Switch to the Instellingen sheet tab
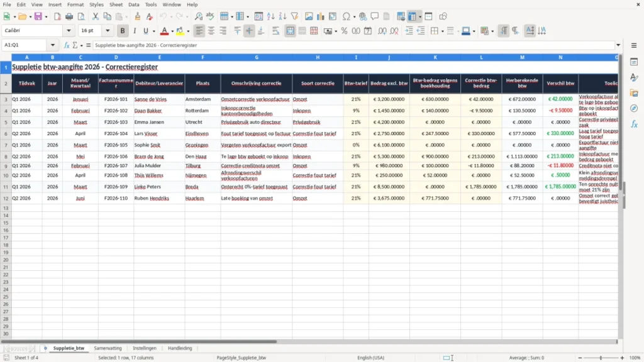The width and height of the screenshot is (644, 362). pyautogui.click(x=145, y=348)
